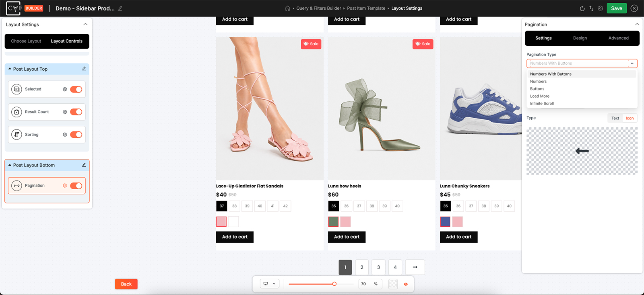Edit Post Layout Bottom with pencil icon
The image size is (644, 295).
[84, 165]
